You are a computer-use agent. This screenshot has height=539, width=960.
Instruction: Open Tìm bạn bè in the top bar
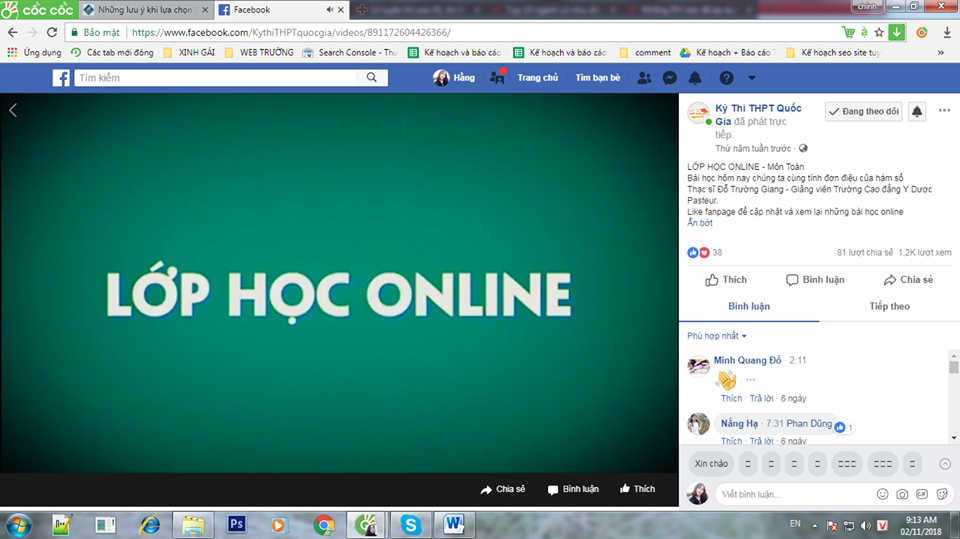pyautogui.click(x=598, y=78)
